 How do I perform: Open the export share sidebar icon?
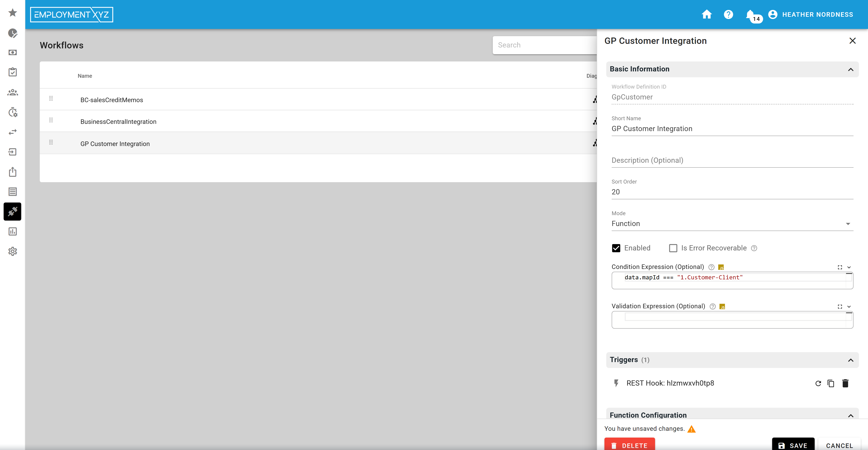tap(12, 172)
